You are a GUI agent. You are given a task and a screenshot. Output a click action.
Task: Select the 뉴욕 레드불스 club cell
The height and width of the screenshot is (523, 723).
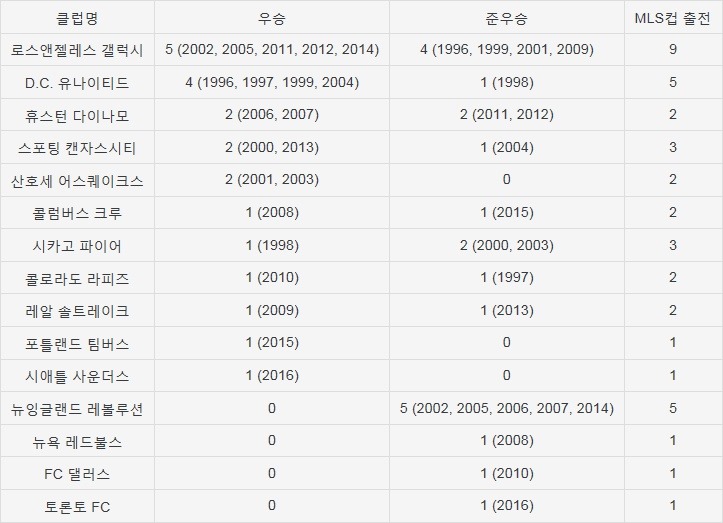[77, 442]
